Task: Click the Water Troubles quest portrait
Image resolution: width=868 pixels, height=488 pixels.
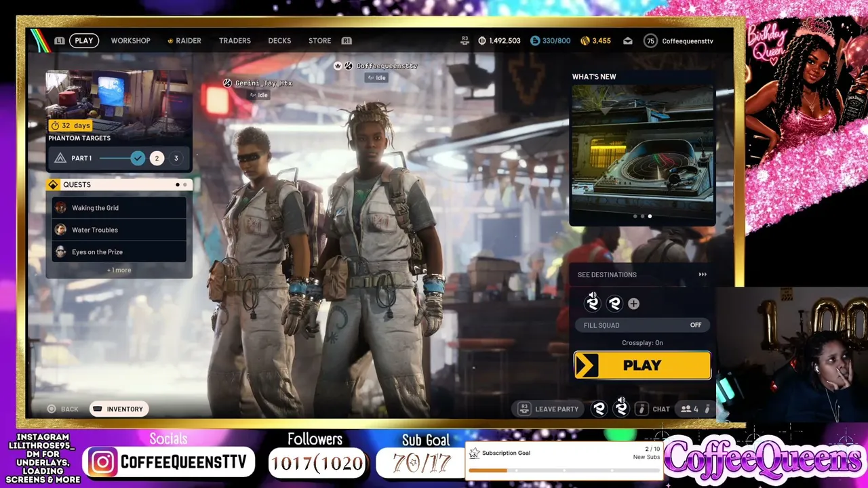Action: click(x=61, y=230)
